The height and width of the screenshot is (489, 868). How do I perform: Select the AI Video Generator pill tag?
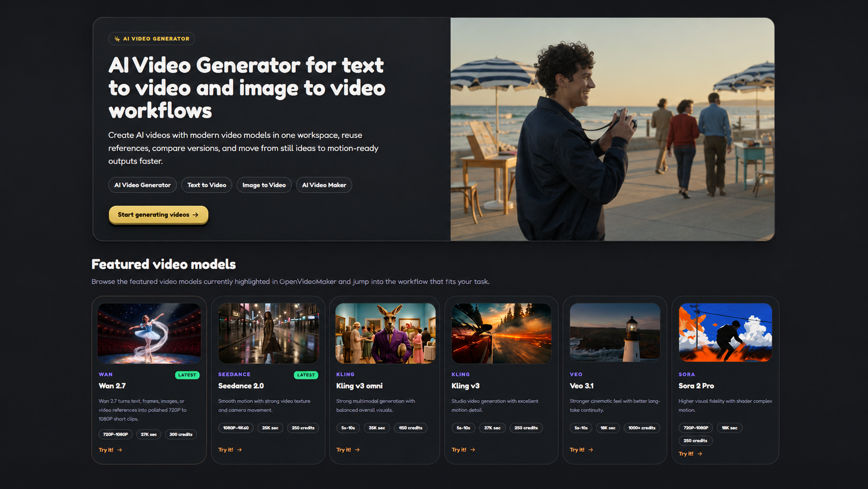tap(142, 185)
